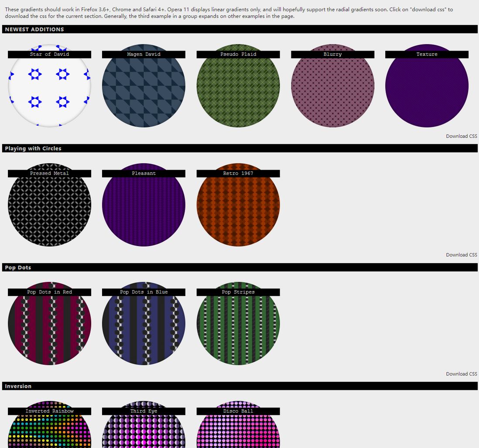
Task: Click the Pop Stripes label
Action: 238,292
